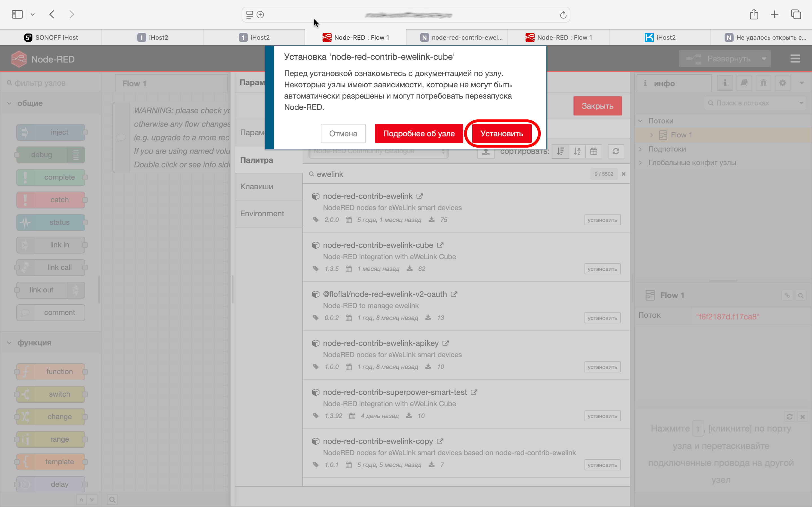The image size is (812, 507).
Task: Select the Environment settings tab
Action: (x=262, y=214)
